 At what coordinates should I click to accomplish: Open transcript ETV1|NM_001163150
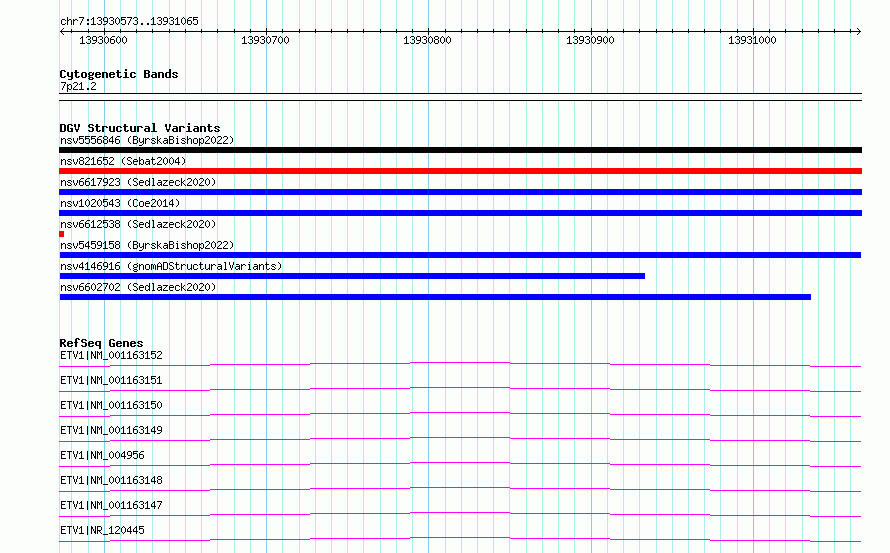(111, 405)
